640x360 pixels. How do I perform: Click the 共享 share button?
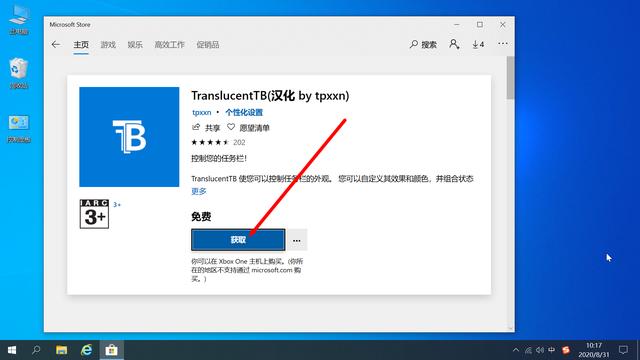(206, 128)
